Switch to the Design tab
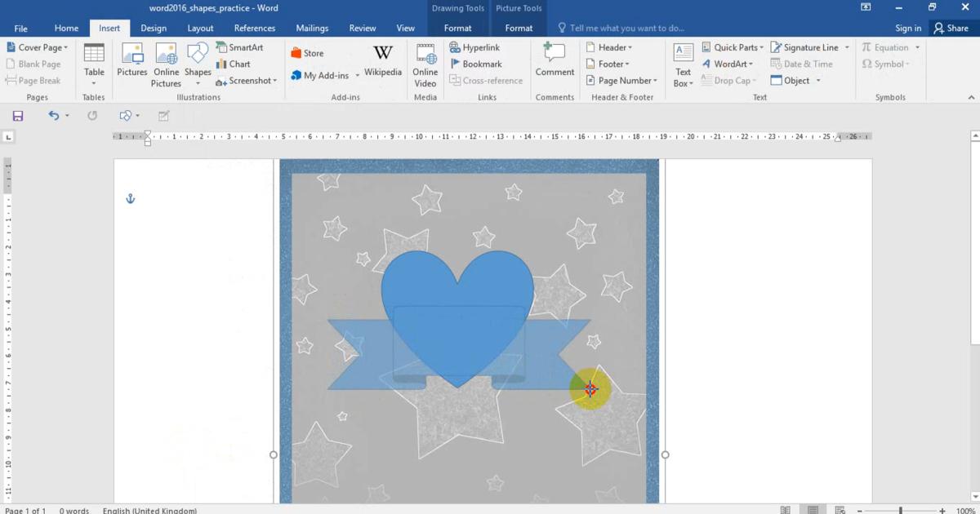The width and height of the screenshot is (980, 514). pos(154,28)
